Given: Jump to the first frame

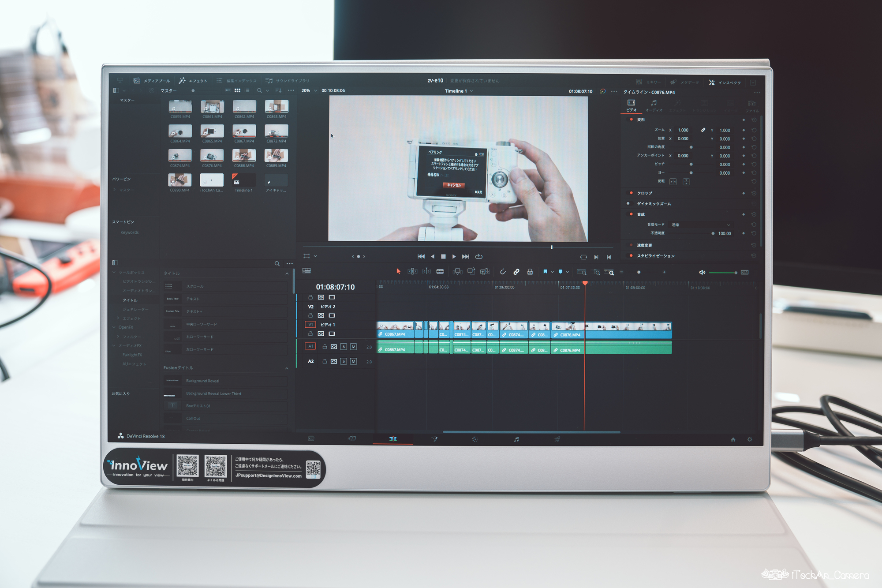Looking at the screenshot, I should click(421, 256).
